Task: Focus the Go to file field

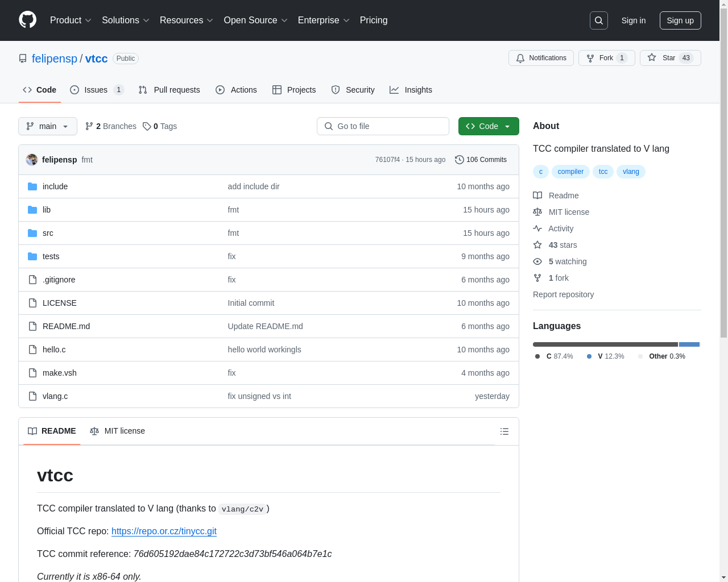Action: click(x=383, y=126)
